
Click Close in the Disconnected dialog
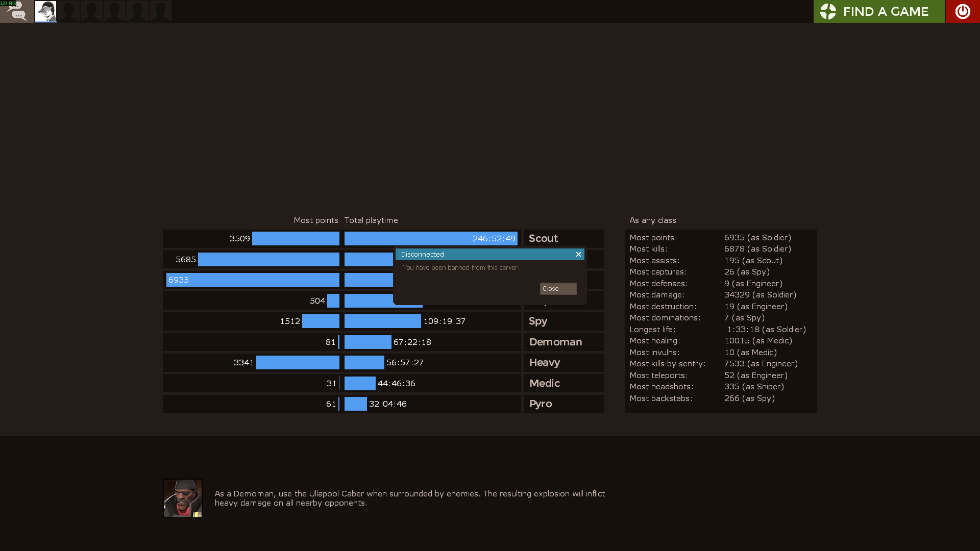558,289
